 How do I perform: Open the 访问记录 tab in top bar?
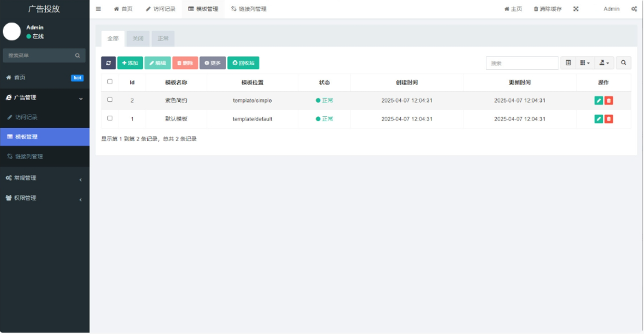click(160, 9)
